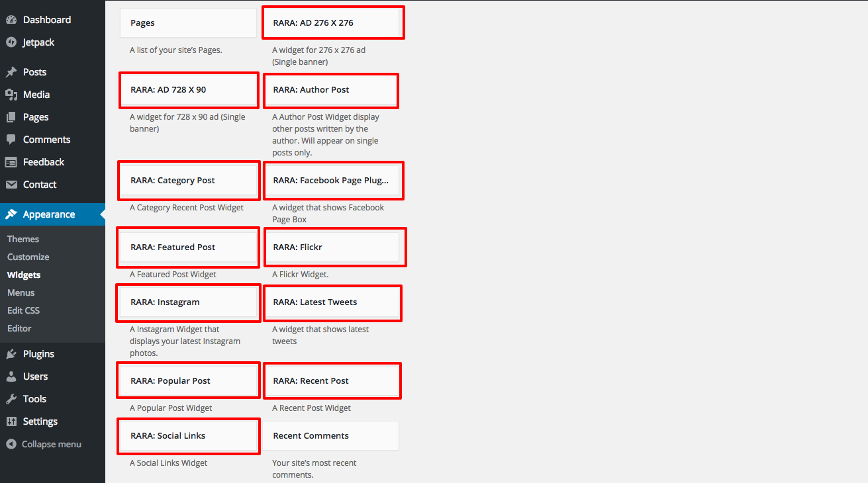Open Themes under Appearance

tap(23, 240)
